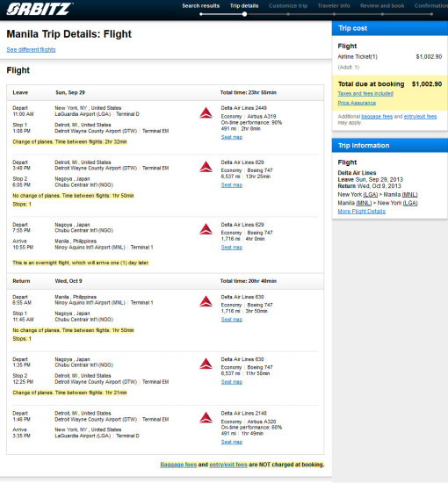The height and width of the screenshot is (483, 448).
Task: Open baggage fees link in Trip cost
Action: coord(377,117)
